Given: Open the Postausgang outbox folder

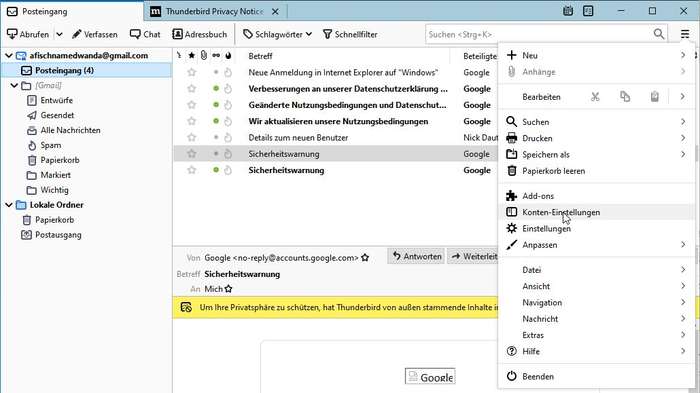Looking at the screenshot, I should [x=58, y=234].
